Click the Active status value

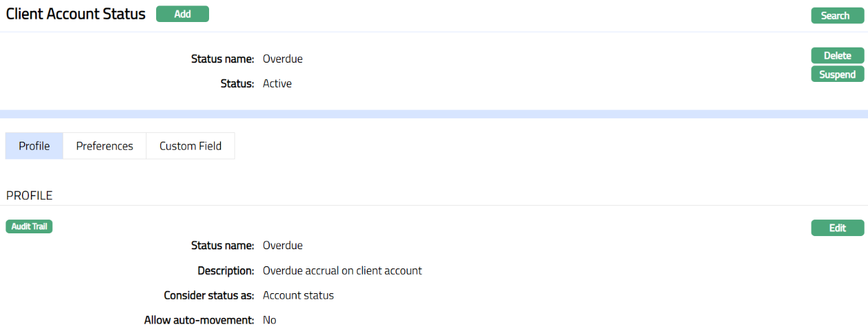(277, 84)
